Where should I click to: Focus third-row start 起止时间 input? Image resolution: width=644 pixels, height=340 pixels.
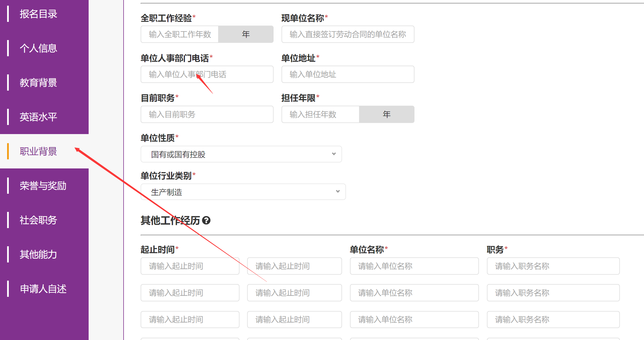tap(190, 320)
